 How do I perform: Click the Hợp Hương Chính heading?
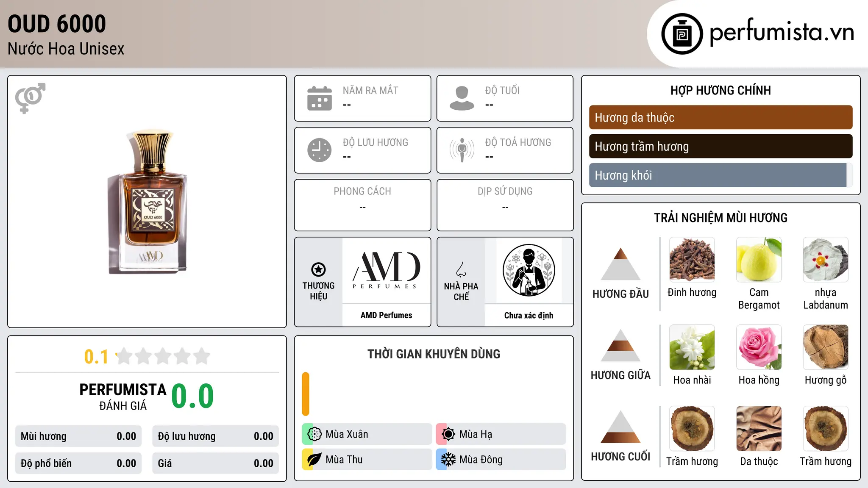coord(721,90)
